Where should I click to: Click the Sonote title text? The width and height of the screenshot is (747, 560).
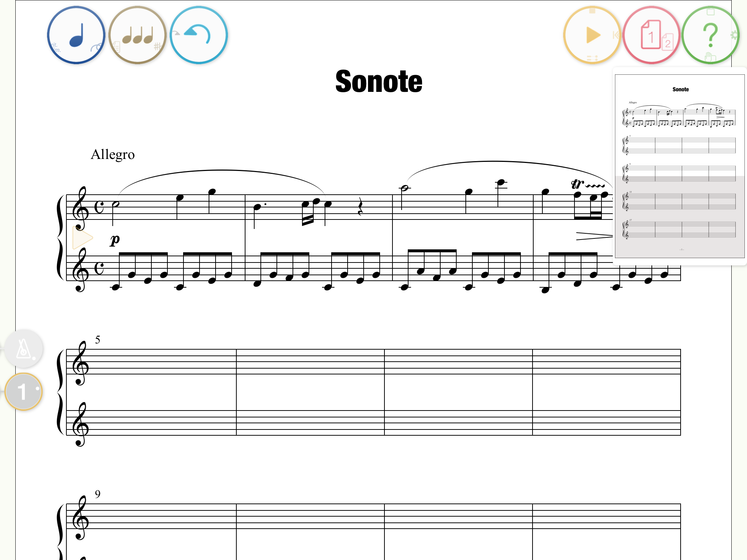pyautogui.click(x=379, y=81)
